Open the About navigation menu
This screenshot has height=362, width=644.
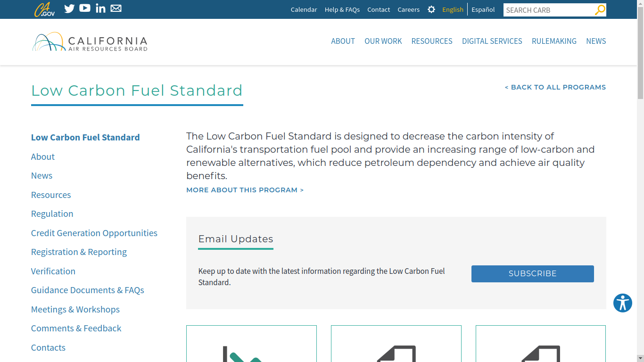point(343,41)
